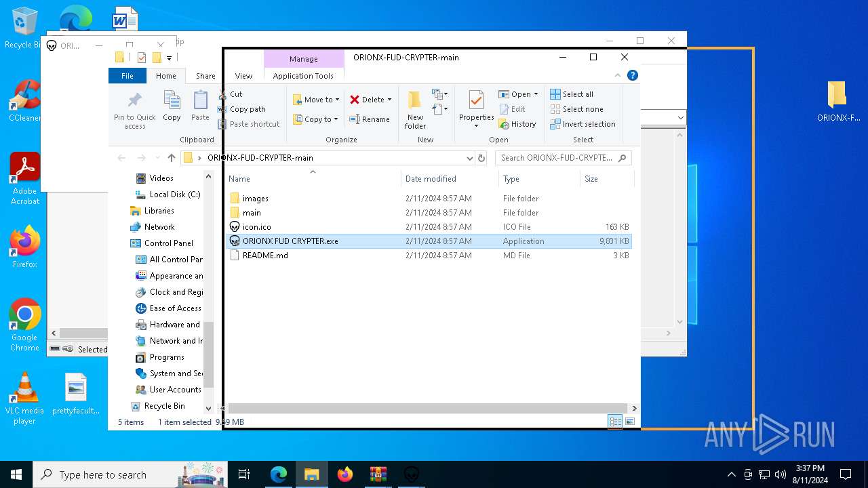Click the Manage contextual tab
868x488 pixels.
pyautogui.click(x=303, y=59)
